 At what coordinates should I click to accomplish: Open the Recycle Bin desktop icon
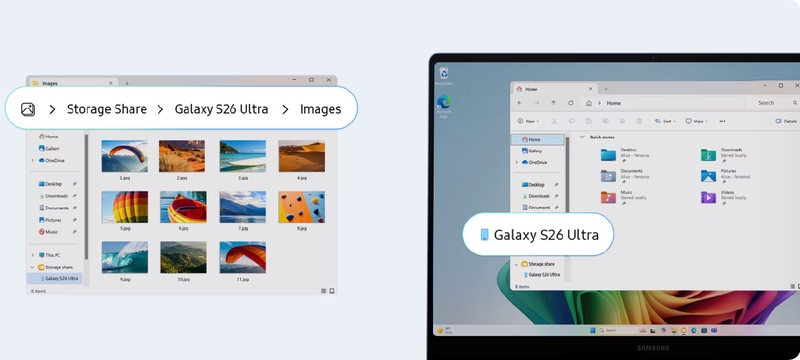coord(444,75)
